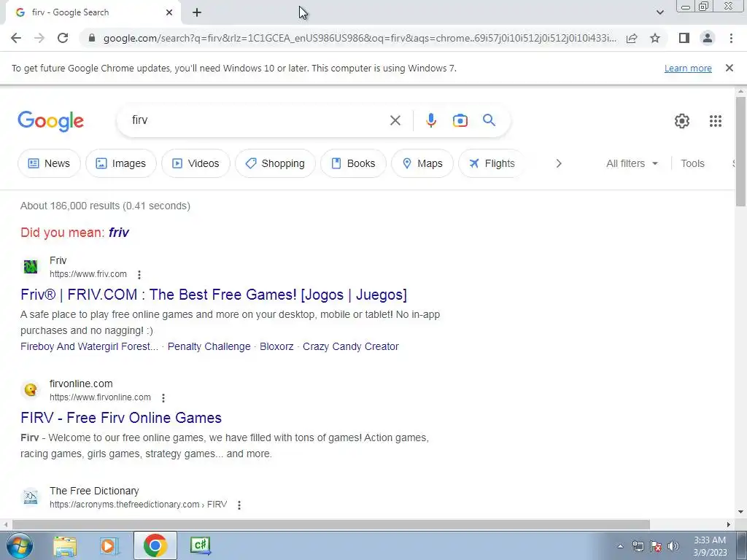
Task: Reload the current page
Action: point(63,38)
